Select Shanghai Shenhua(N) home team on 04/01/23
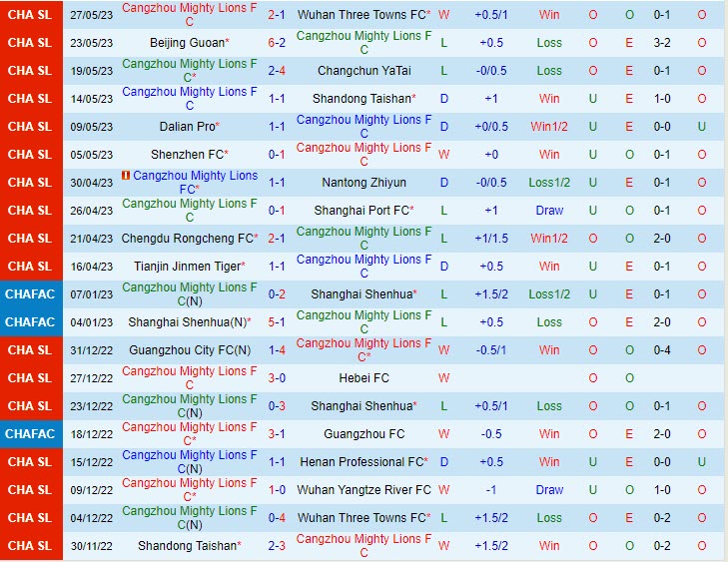 pos(187,321)
